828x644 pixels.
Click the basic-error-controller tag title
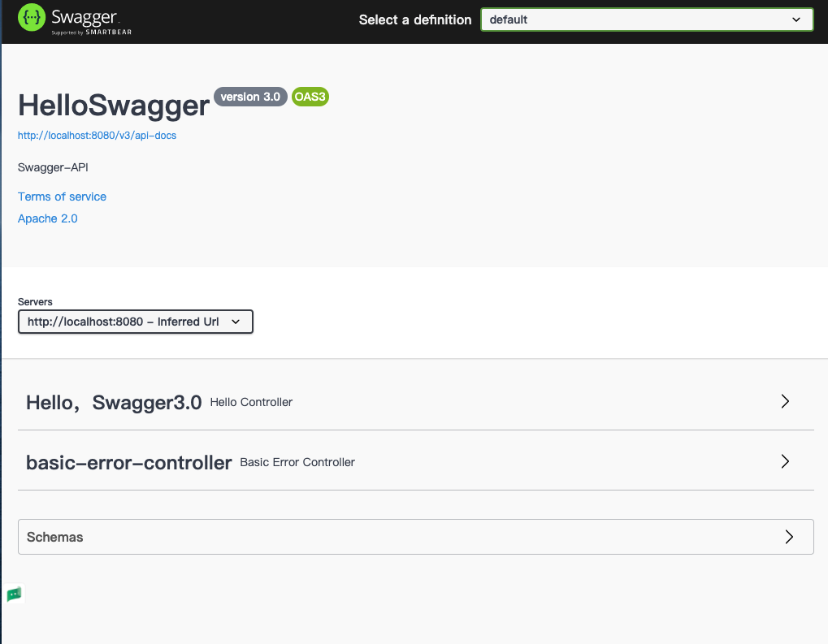coord(129,462)
